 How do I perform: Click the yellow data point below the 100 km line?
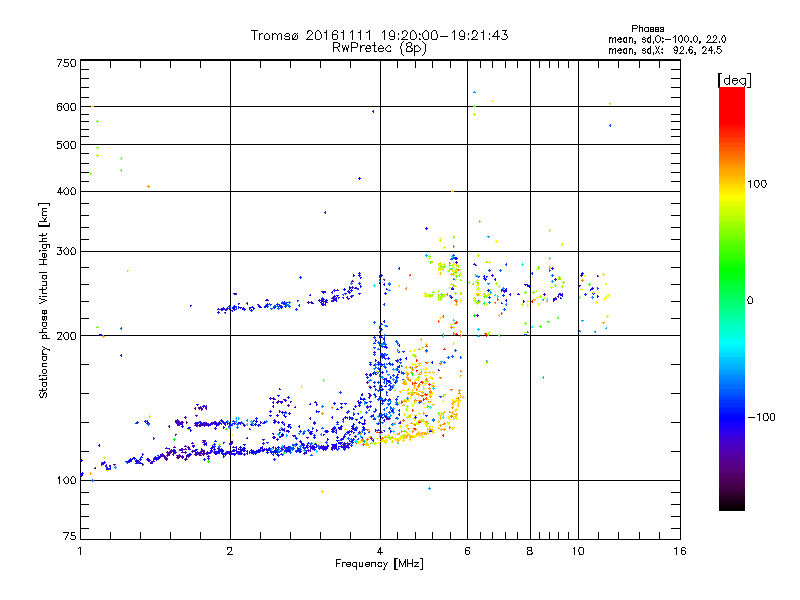click(x=322, y=491)
